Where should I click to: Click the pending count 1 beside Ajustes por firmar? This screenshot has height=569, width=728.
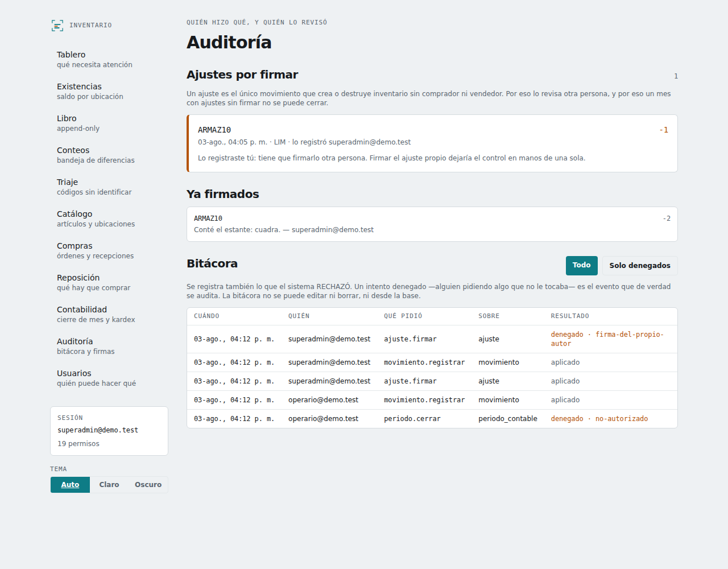676,76
